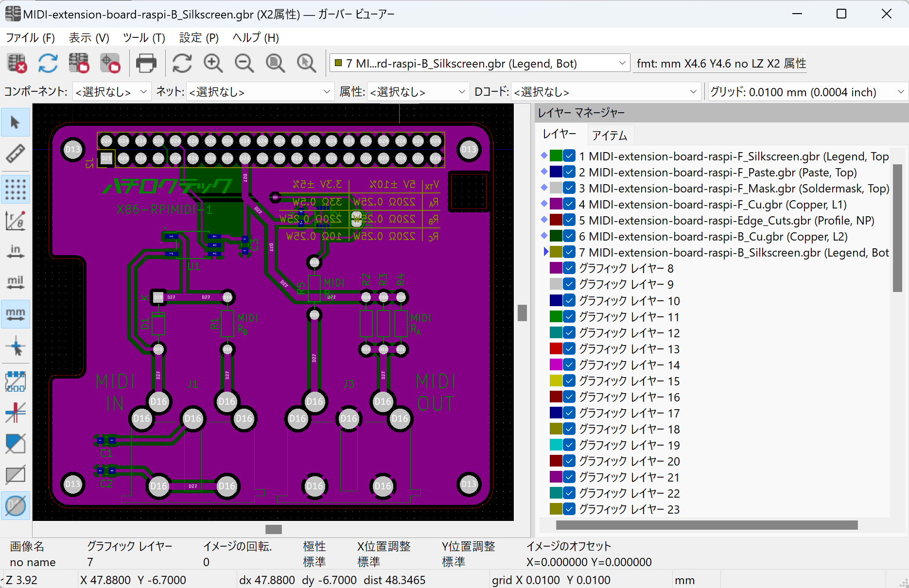Image resolution: width=909 pixels, height=588 pixels.
Task: Click the zoom to fit icon
Action: (x=275, y=64)
